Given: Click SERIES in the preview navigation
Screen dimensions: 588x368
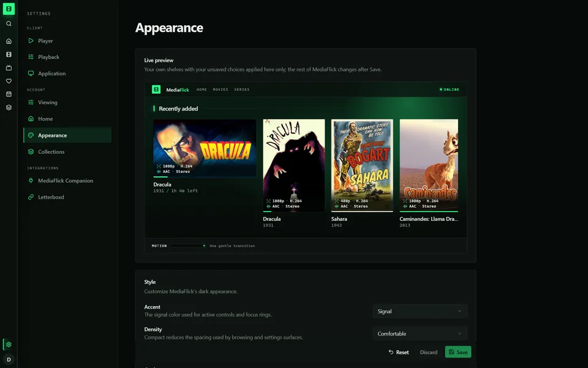Looking at the screenshot, I should click(242, 90).
